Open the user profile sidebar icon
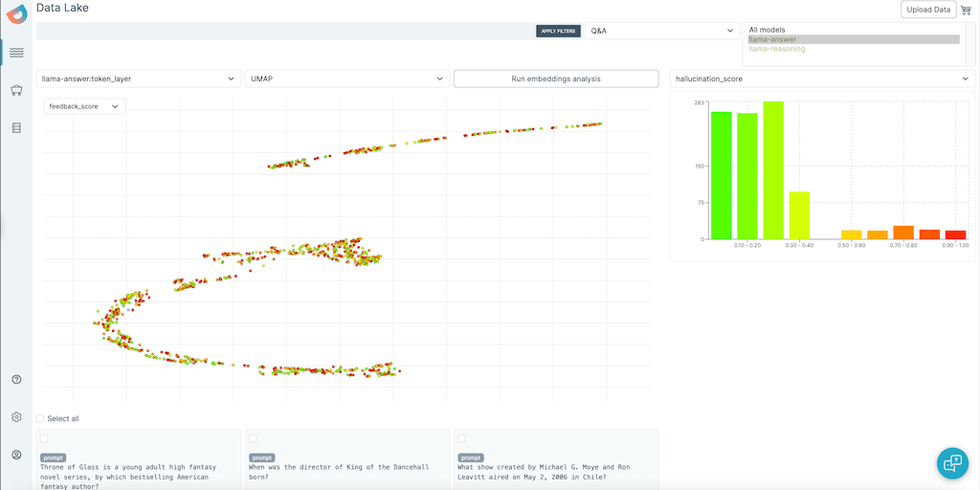 (x=16, y=455)
